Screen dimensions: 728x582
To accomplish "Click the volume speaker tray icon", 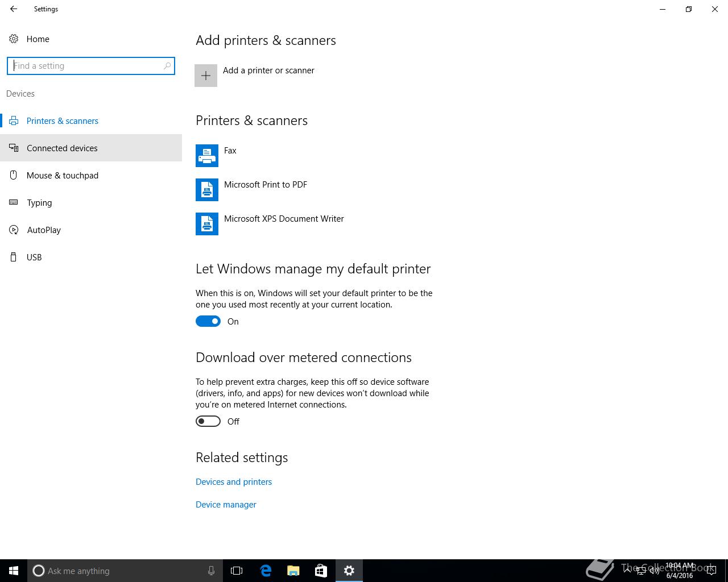I will pyautogui.click(x=654, y=571).
